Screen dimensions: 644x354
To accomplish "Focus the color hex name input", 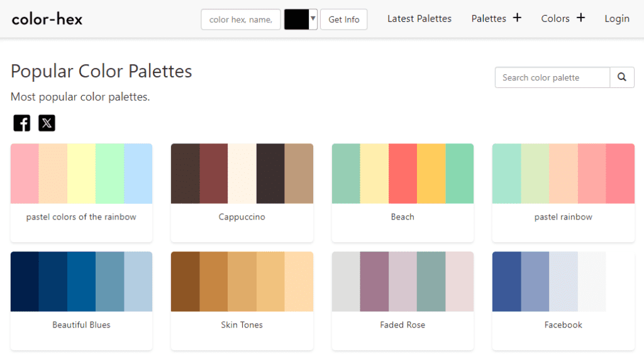I will 241,19.
